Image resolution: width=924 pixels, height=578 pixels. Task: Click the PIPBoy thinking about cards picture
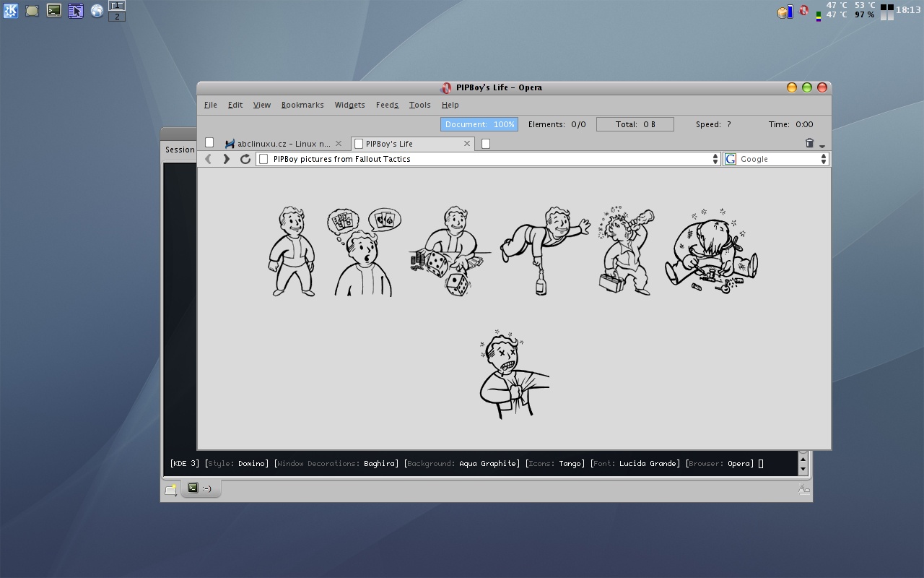pos(365,251)
